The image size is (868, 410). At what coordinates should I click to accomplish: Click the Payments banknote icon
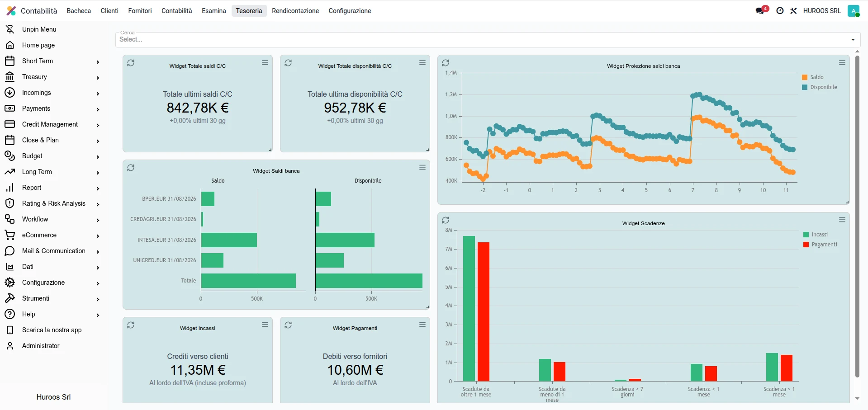click(x=9, y=108)
